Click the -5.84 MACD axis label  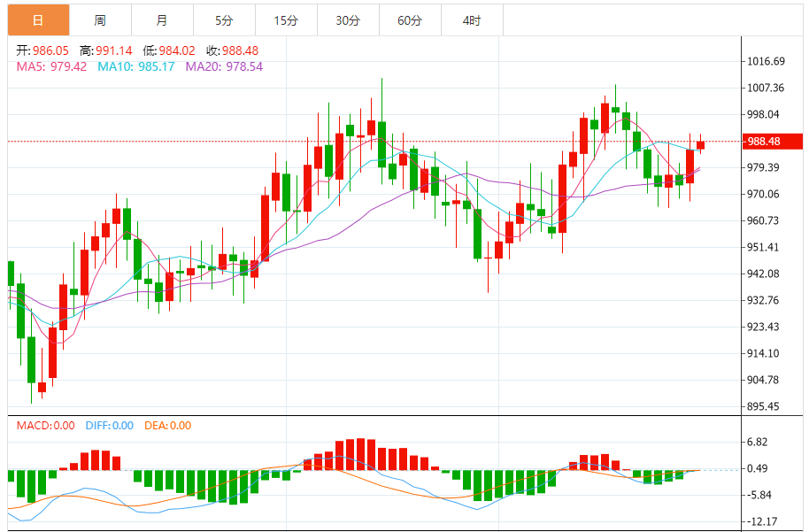[x=759, y=496]
